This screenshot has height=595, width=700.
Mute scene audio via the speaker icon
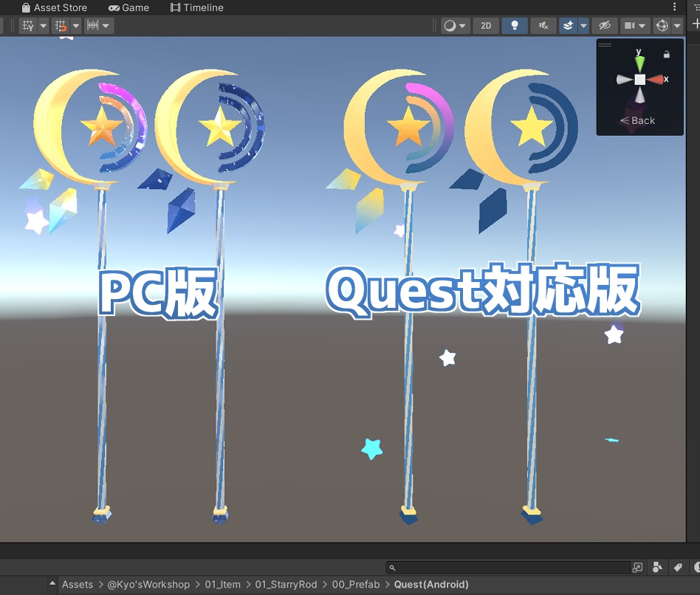(543, 25)
